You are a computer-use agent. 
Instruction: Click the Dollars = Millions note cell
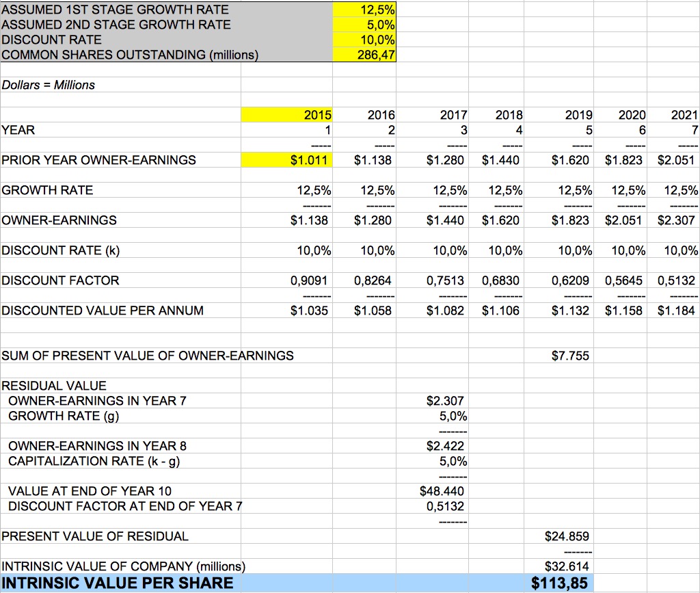[49, 85]
